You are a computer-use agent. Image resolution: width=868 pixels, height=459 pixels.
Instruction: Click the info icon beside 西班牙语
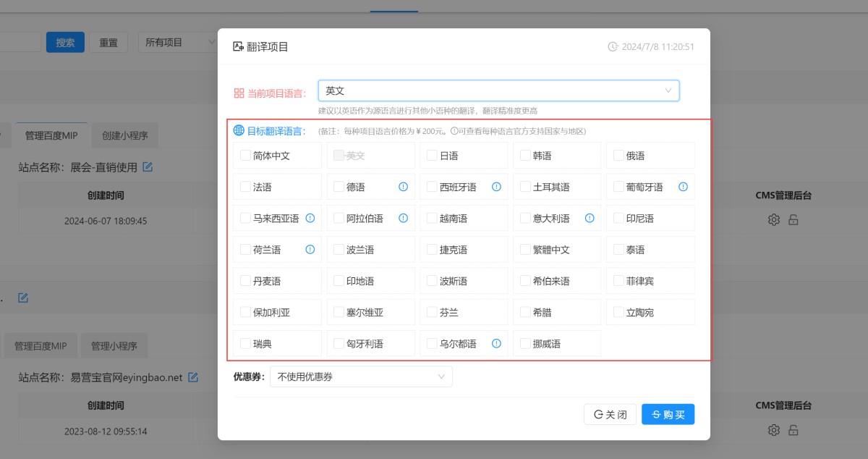pos(497,187)
